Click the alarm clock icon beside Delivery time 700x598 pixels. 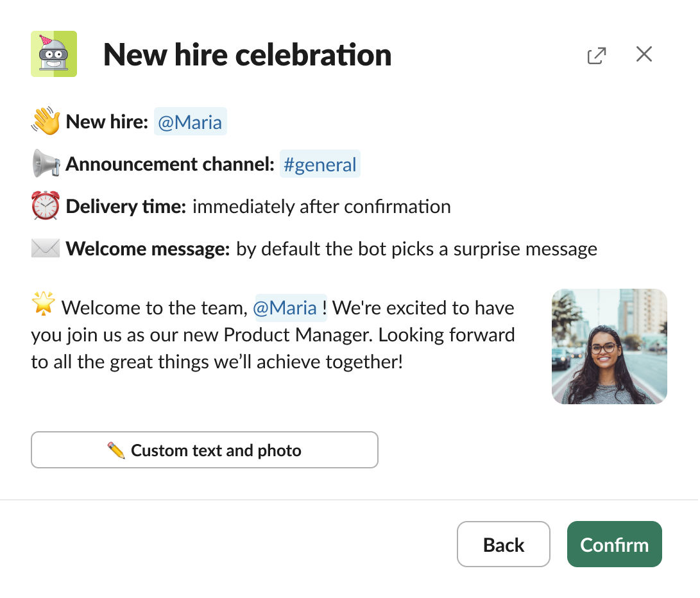click(x=45, y=206)
